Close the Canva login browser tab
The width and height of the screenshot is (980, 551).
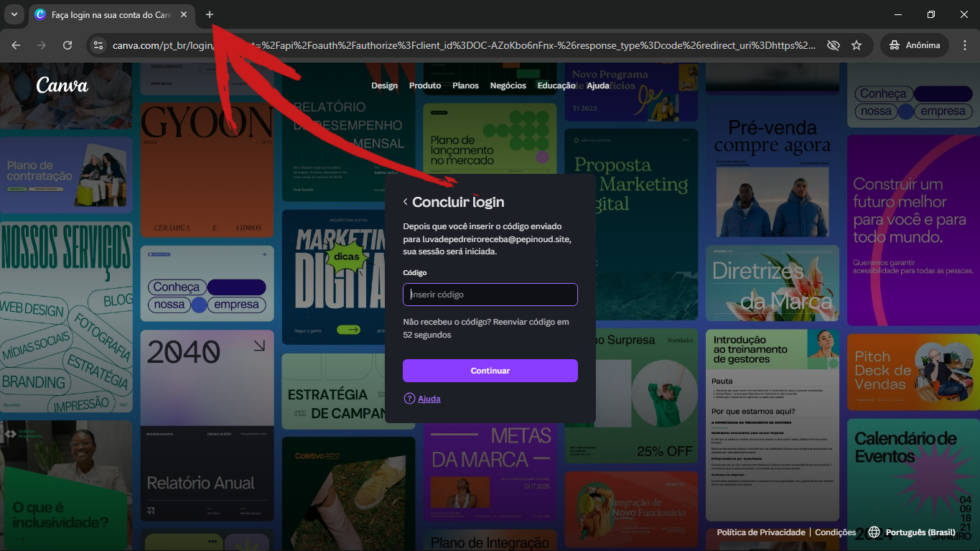184,14
